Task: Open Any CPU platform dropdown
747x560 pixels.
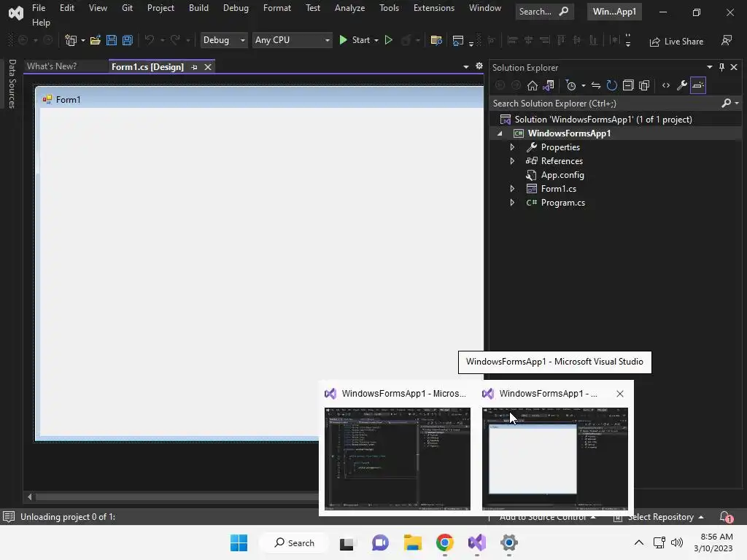Action: tap(292, 40)
